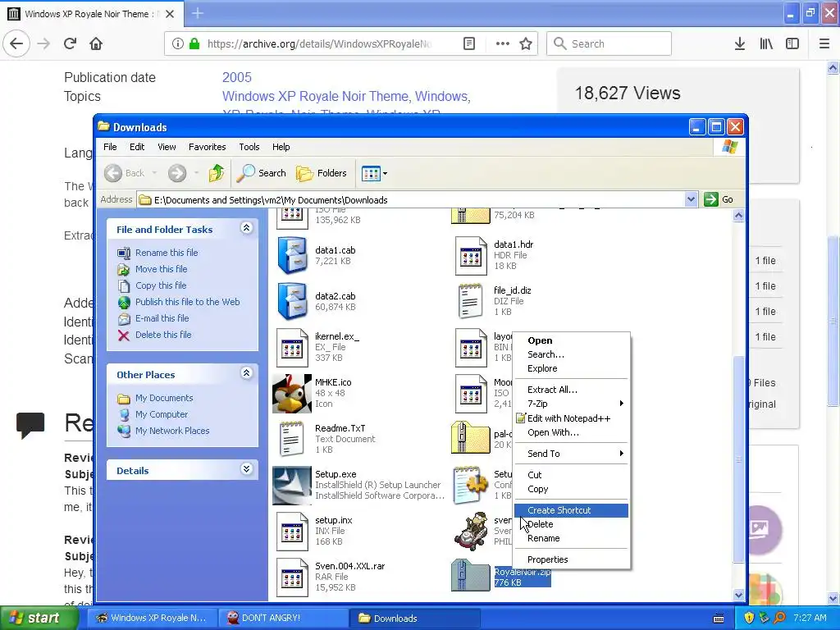
Task: Select the data2.cab file icon
Action: click(292, 301)
